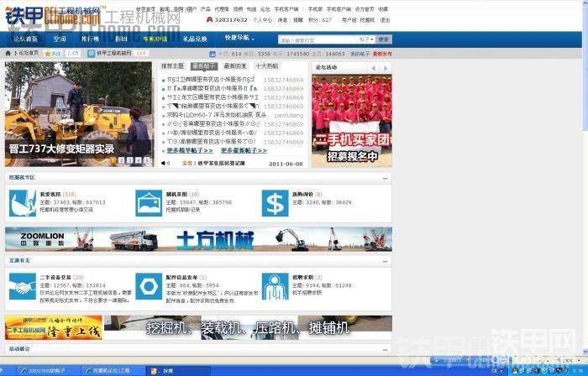Click the Tiejia Cehome.com site logo

click(52, 16)
